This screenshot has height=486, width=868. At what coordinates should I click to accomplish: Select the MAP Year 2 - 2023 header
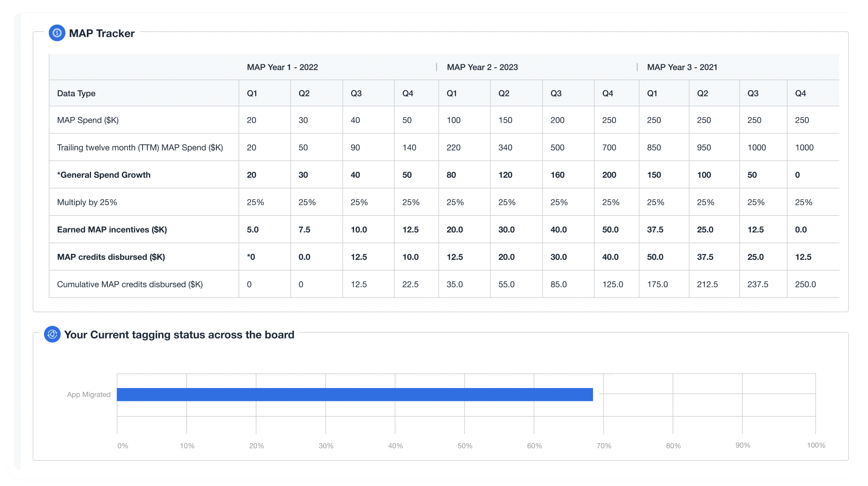pyautogui.click(x=482, y=67)
